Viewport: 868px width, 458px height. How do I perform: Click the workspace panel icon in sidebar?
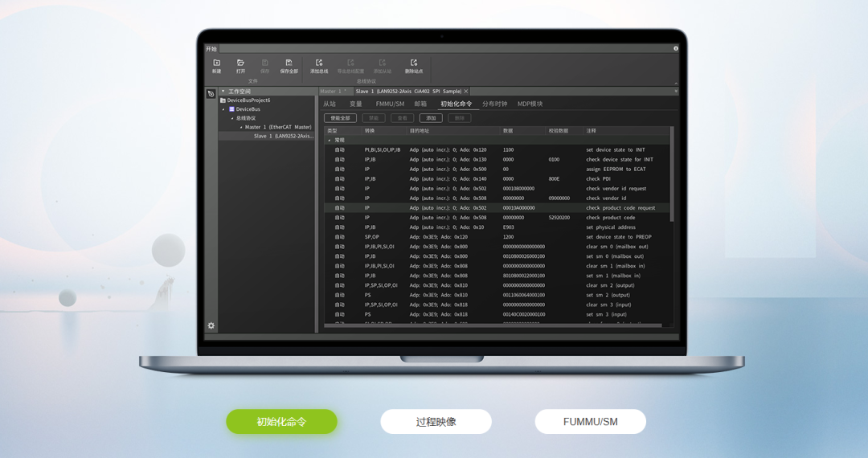click(x=211, y=94)
